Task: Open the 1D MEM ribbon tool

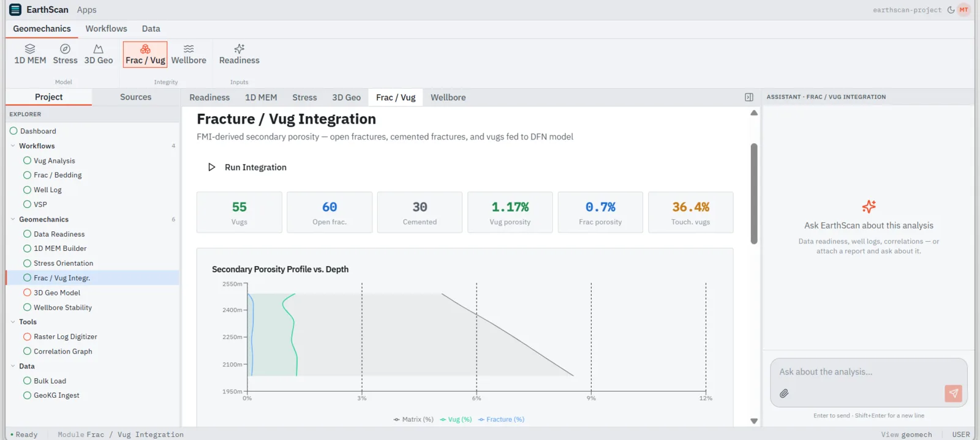Action: tap(30, 54)
